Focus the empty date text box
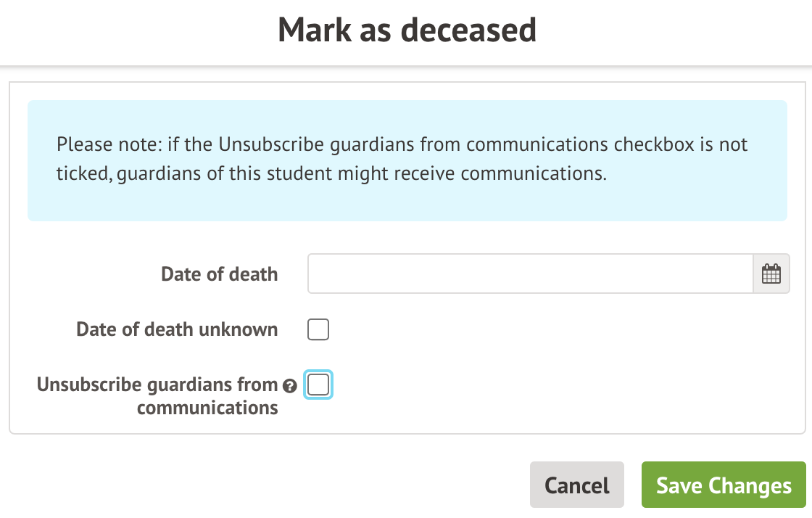This screenshot has width=812, height=518. click(530, 274)
